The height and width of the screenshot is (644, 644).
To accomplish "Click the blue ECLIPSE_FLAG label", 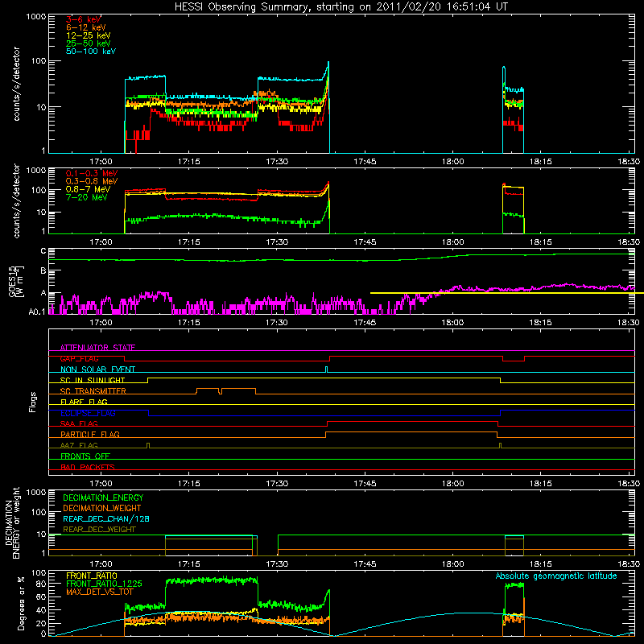I will tap(88, 413).
